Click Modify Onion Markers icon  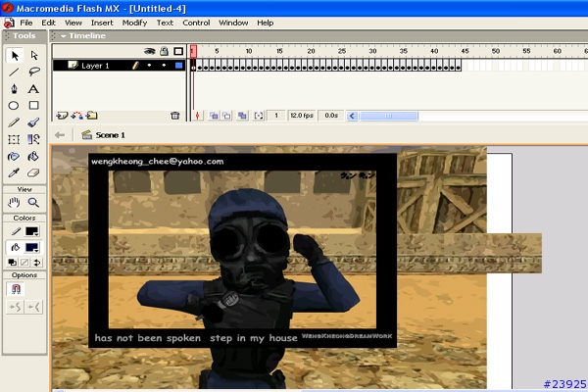pos(259,116)
